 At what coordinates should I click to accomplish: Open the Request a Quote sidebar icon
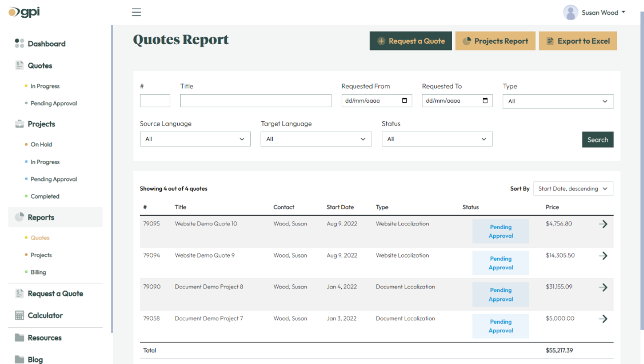pos(19,293)
